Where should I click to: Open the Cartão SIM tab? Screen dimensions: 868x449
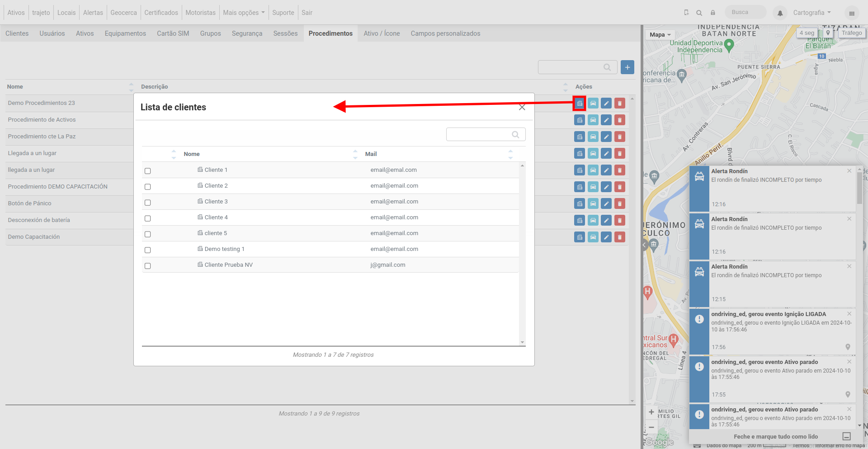coord(173,33)
